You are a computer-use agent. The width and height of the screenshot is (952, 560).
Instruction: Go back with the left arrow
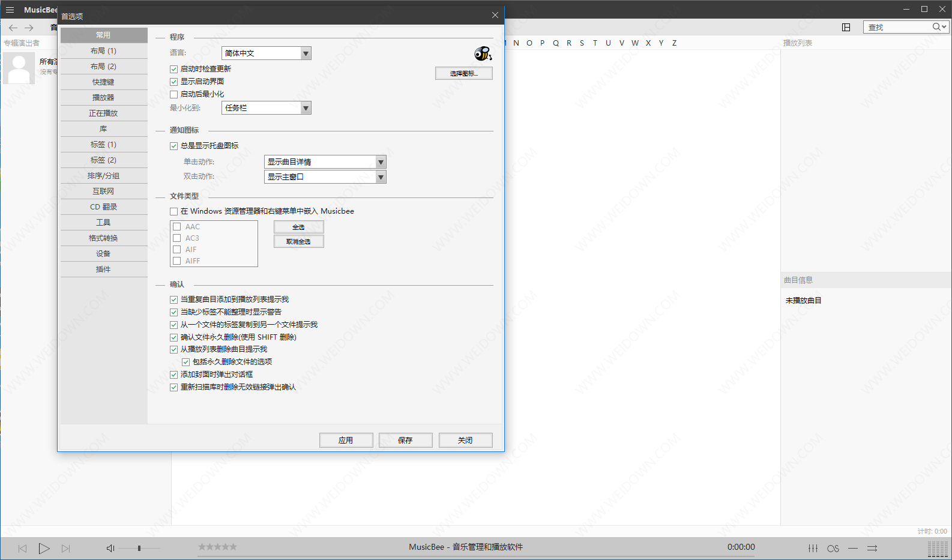(x=13, y=28)
